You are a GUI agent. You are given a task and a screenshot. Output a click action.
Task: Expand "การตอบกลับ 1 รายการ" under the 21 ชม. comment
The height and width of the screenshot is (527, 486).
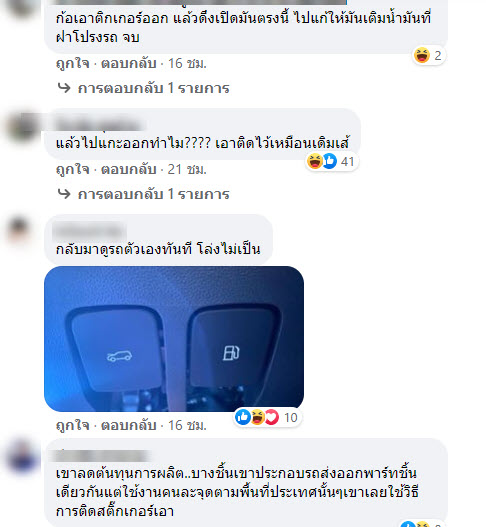pos(154,194)
